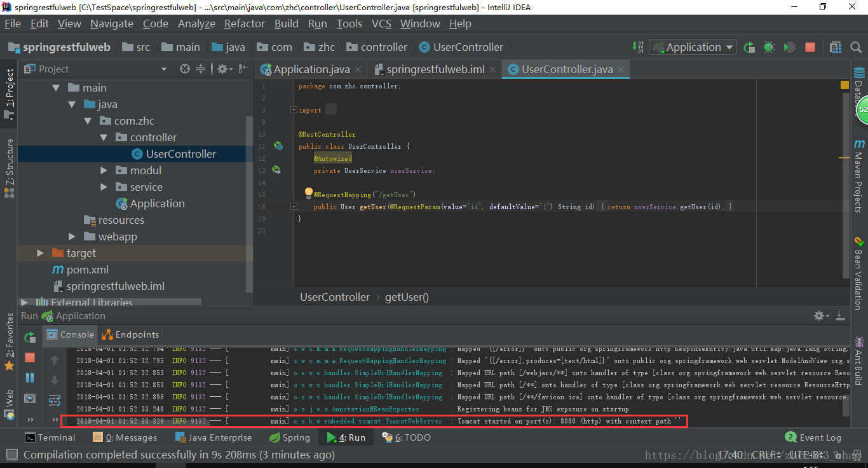Open the File menu
Viewport: 868px width, 468px height.
pyautogui.click(x=13, y=24)
